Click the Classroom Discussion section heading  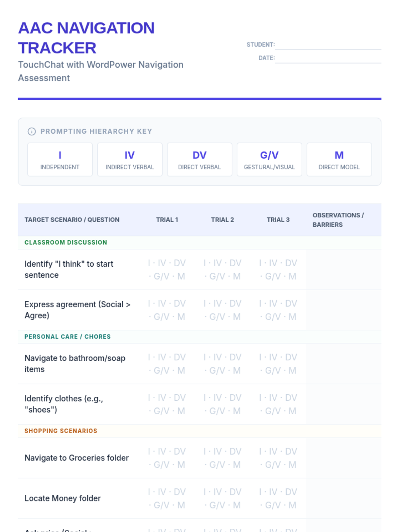66,242
